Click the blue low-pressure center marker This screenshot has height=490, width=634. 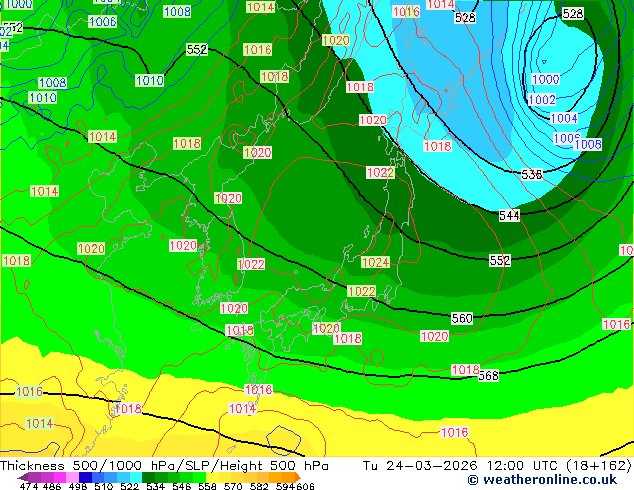(x=544, y=62)
